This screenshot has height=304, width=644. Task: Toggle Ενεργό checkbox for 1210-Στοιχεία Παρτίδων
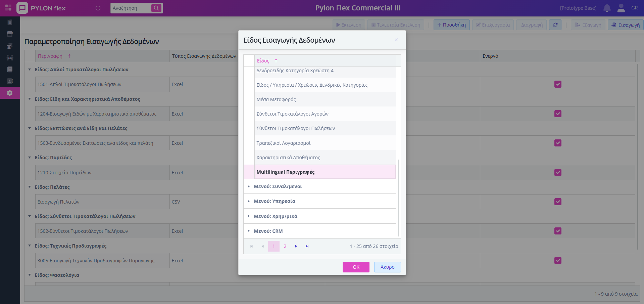click(x=558, y=173)
